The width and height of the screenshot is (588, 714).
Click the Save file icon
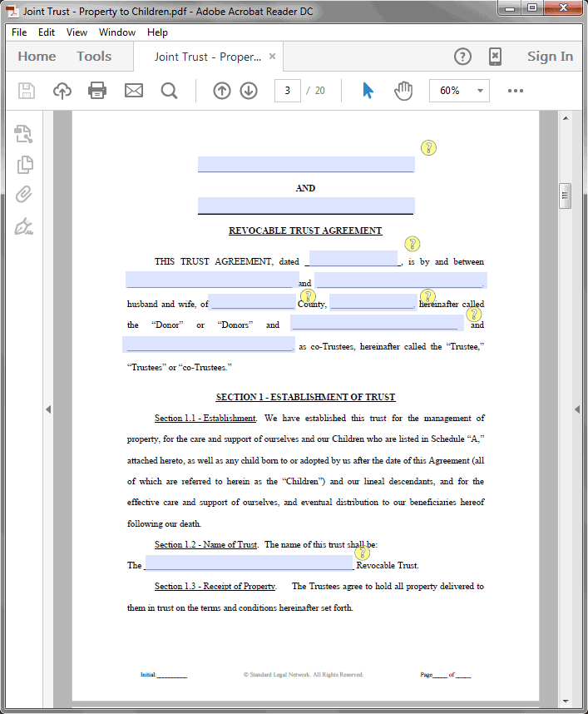click(x=27, y=91)
